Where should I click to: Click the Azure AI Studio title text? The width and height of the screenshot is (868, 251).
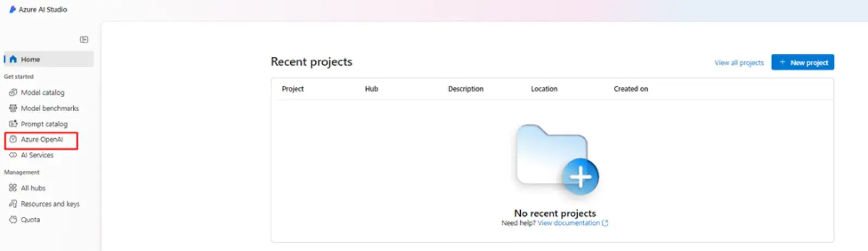tap(43, 9)
